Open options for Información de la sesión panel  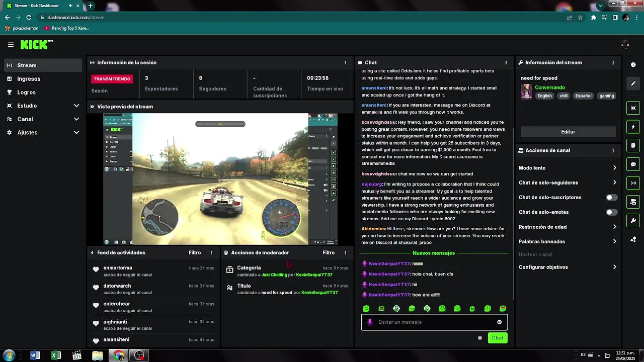coord(345,63)
